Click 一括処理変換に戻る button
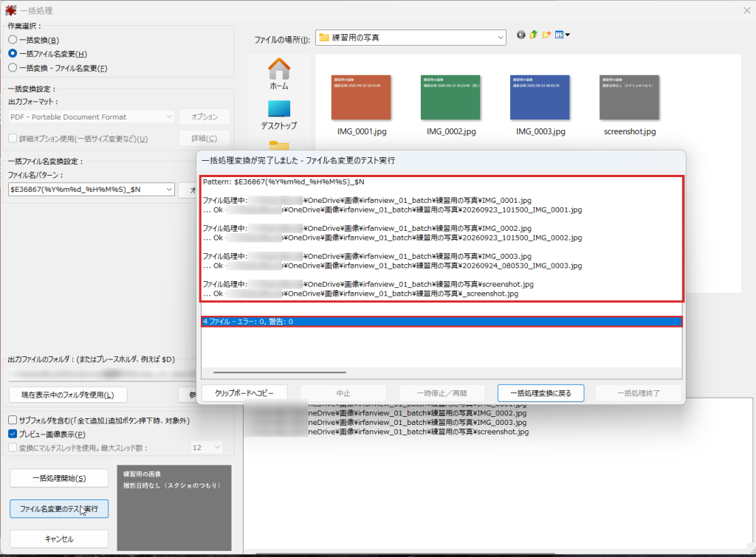 pyautogui.click(x=541, y=393)
